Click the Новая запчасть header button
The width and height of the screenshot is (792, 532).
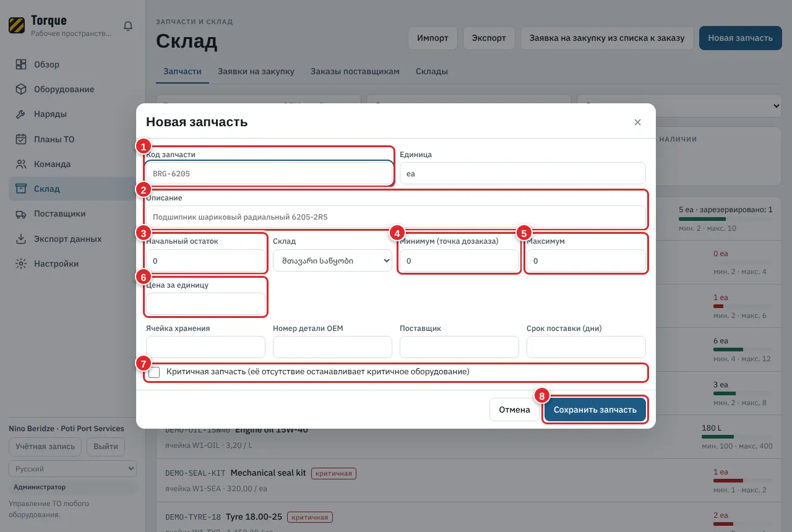point(741,38)
